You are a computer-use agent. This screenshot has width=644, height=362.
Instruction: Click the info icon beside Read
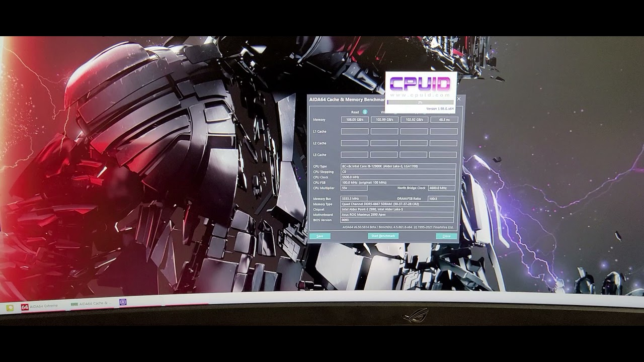(x=365, y=112)
